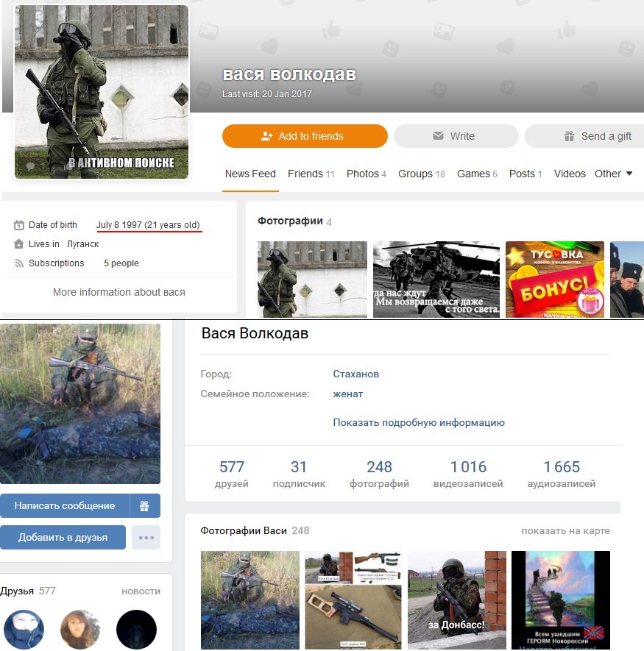Expand More information about вася
644x651 pixels.
118,292
